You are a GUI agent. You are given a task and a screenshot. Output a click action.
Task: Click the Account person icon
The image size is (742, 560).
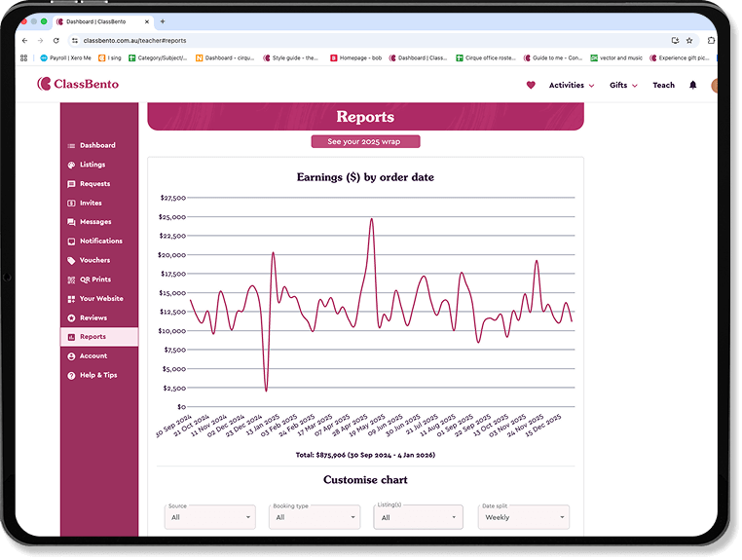click(71, 356)
